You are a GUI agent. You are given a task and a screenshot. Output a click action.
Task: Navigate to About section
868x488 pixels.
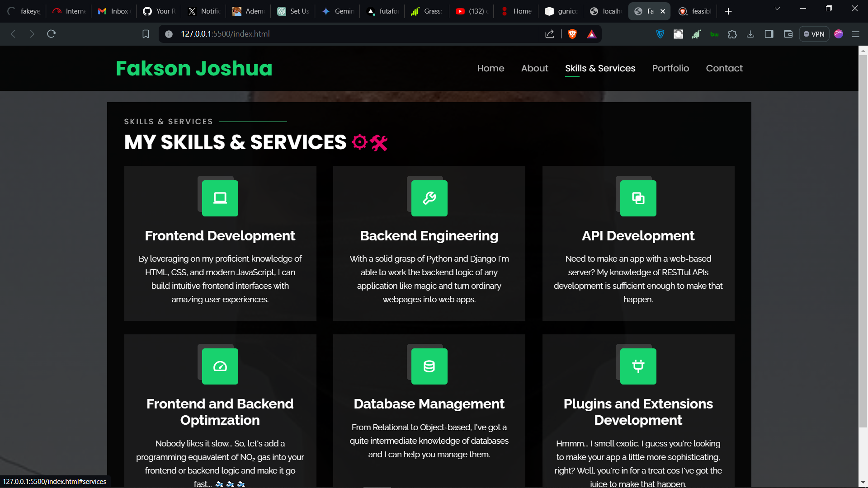[x=534, y=68]
